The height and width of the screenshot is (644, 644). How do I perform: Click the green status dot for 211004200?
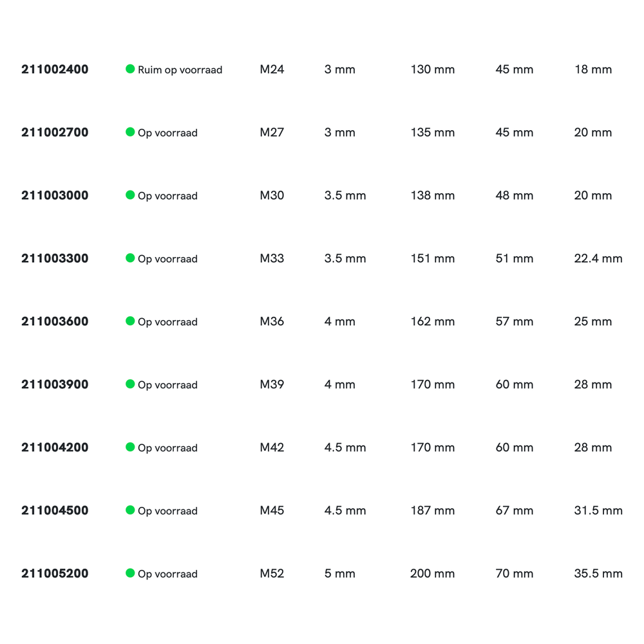point(130,448)
